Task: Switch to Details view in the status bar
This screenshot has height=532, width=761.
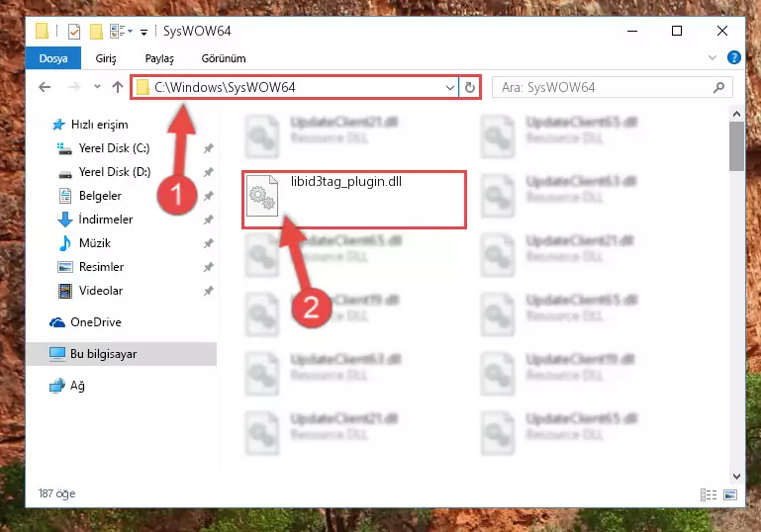Action: (x=709, y=494)
